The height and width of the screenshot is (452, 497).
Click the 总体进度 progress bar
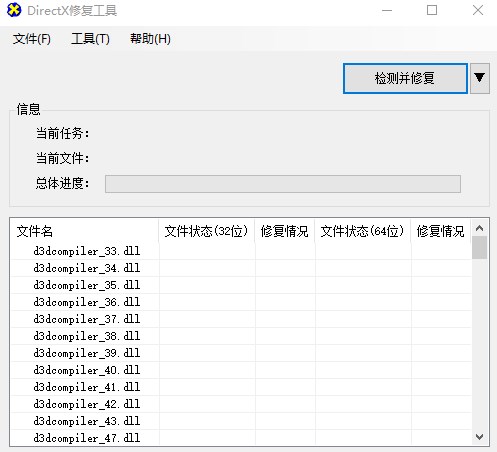[283, 184]
